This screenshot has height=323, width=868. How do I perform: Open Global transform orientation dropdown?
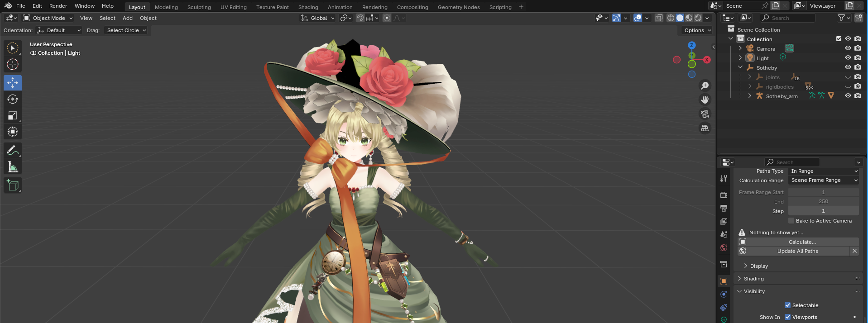pyautogui.click(x=317, y=18)
